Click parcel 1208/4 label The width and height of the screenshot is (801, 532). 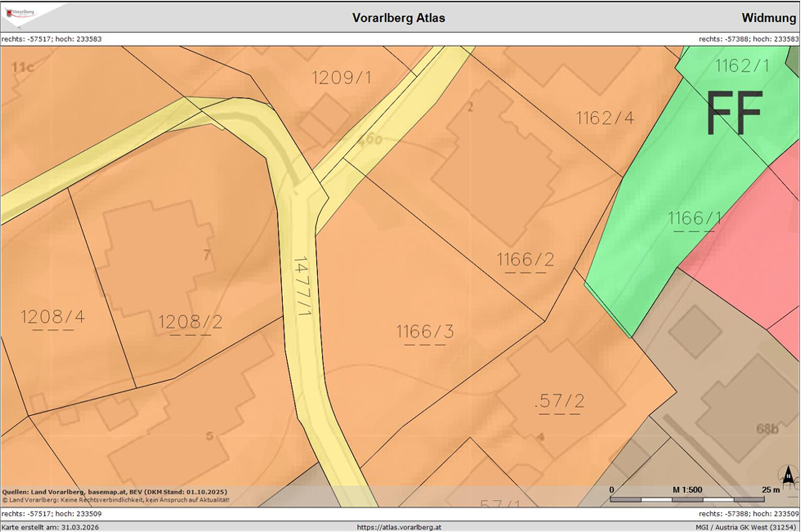tap(53, 316)
